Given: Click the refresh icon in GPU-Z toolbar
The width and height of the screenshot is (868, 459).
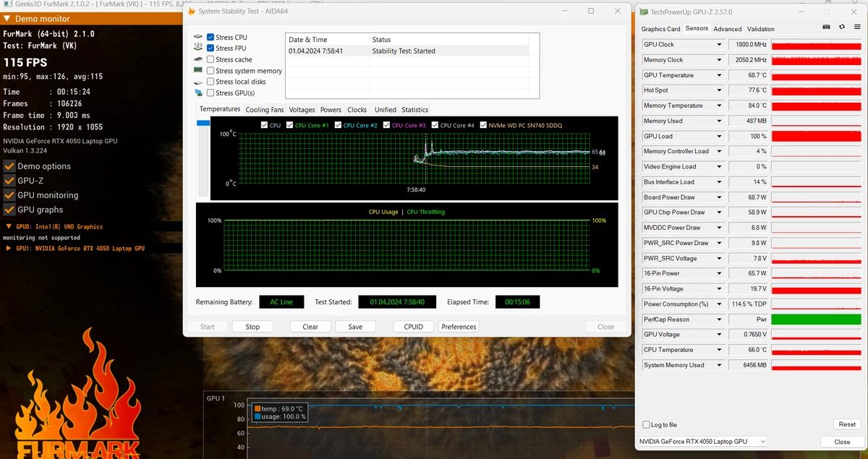Looking at the screenshot, I should tap(842, 27).
